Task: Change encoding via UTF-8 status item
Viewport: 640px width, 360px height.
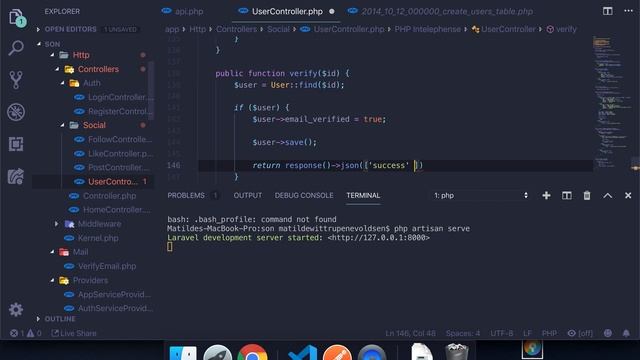Action: click(x=502, y=333)
